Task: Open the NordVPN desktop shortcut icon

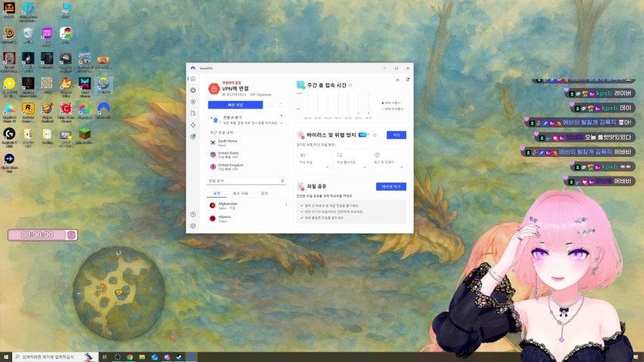Action: (103, 110)
